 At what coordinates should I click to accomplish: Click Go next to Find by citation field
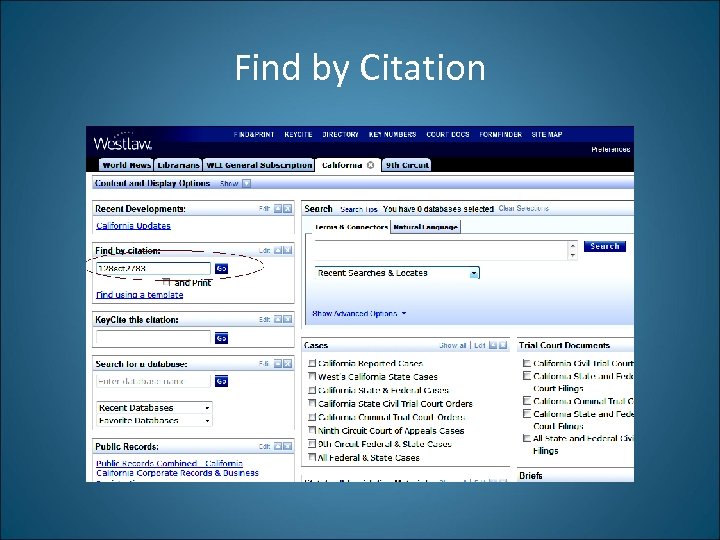pyautogui.click(x=221, y=269)
